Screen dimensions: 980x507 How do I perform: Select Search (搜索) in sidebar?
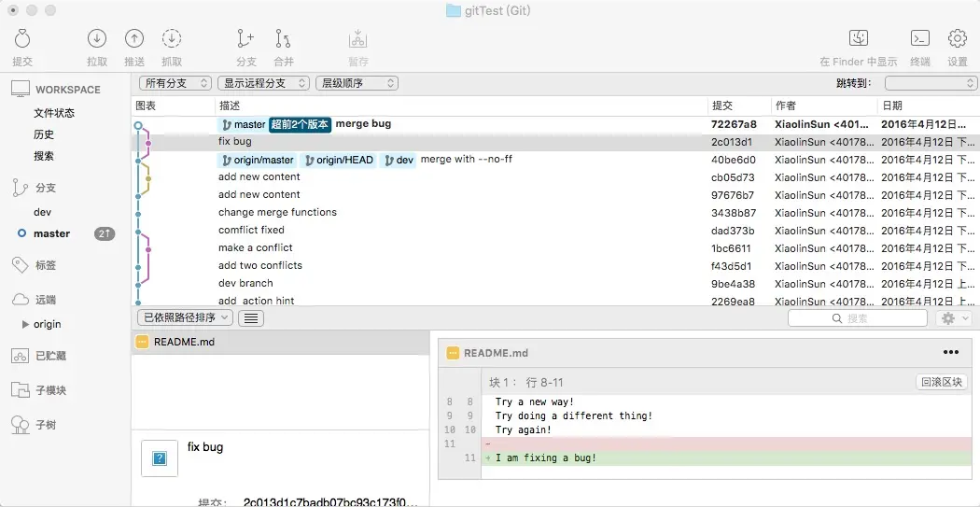[44, 156]
